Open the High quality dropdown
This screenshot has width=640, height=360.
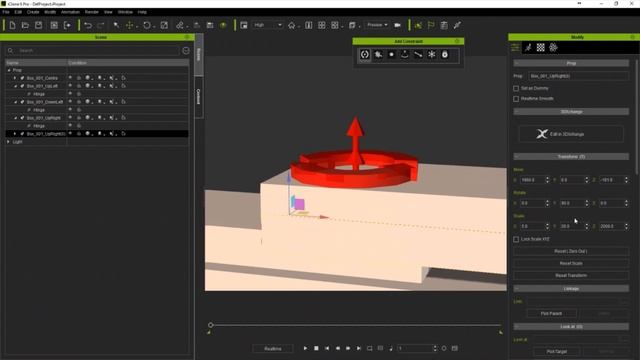coord(267,25)
